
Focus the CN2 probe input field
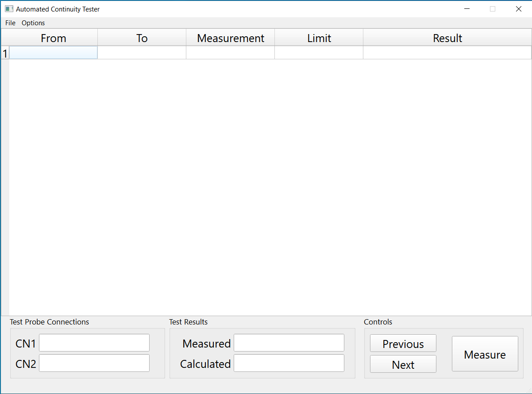tap(94, 363)
